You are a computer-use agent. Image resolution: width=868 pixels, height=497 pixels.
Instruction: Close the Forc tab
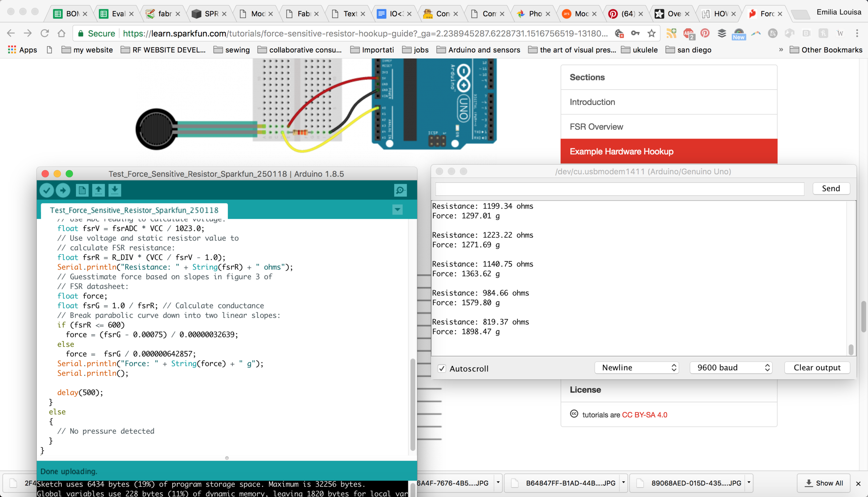point(780,14)
